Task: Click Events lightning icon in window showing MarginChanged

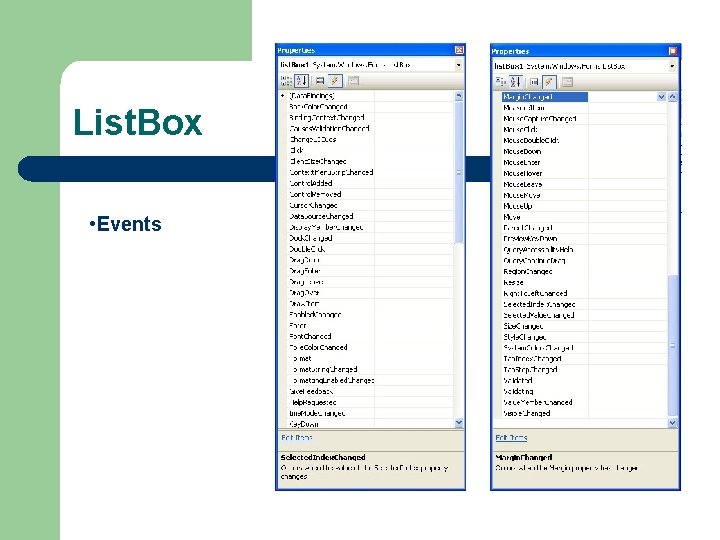Action: coord(549,82)
